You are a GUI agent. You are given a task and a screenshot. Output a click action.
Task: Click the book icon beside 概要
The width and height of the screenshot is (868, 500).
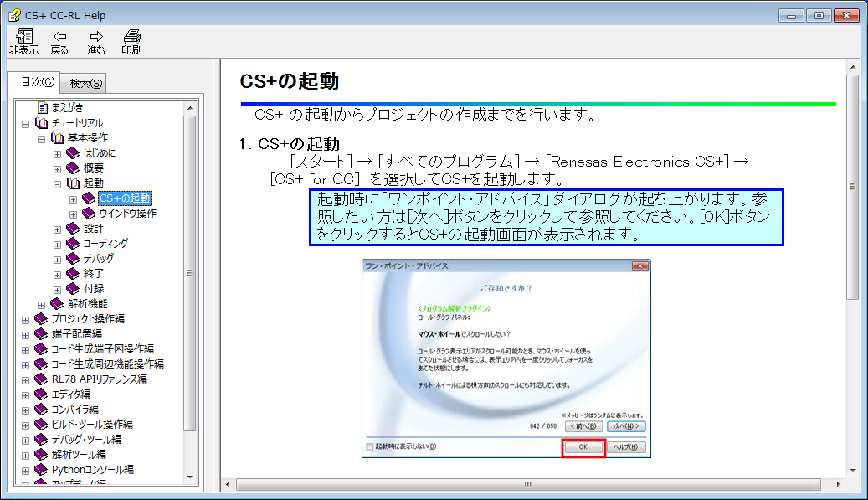73,168
